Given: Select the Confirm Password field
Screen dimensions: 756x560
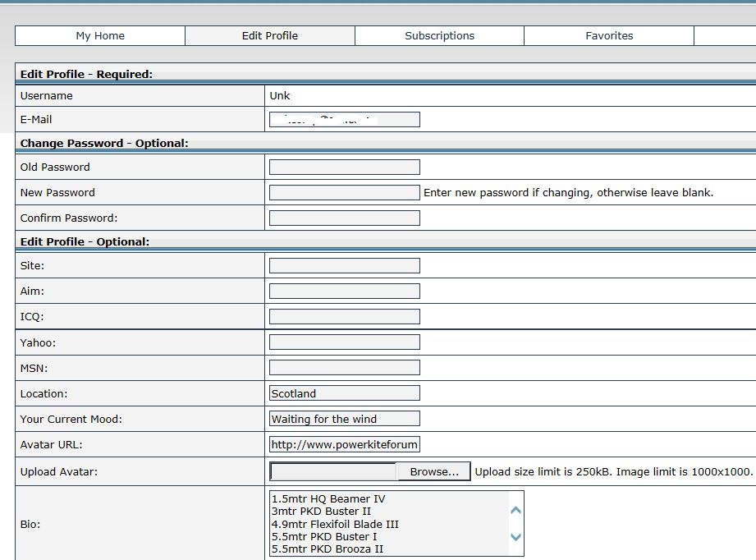Looking at the screenshot, I should pos(344,218).
